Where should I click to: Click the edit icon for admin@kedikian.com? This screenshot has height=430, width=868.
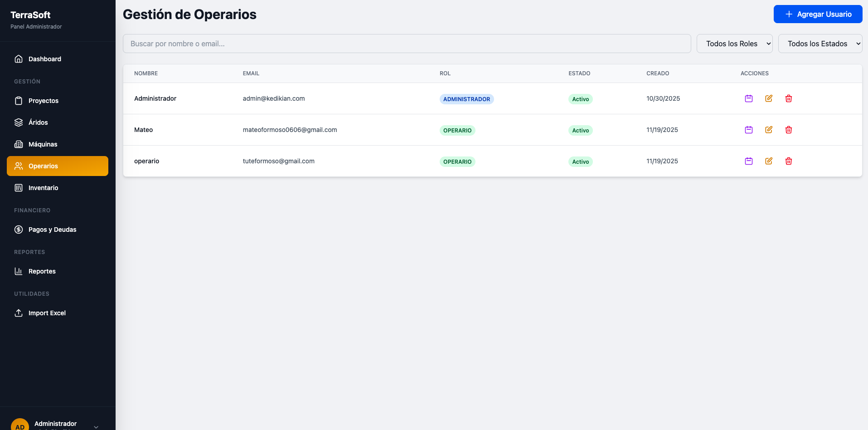click(x=768, y=98)
